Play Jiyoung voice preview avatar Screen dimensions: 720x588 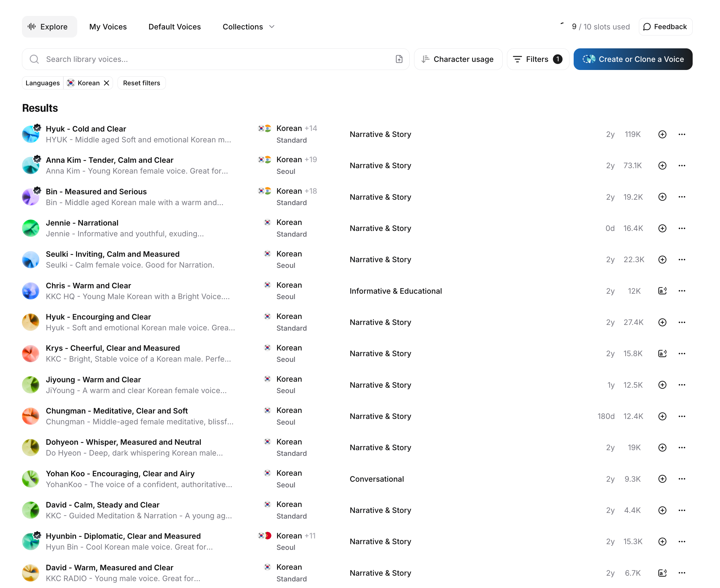pos(31,385)
